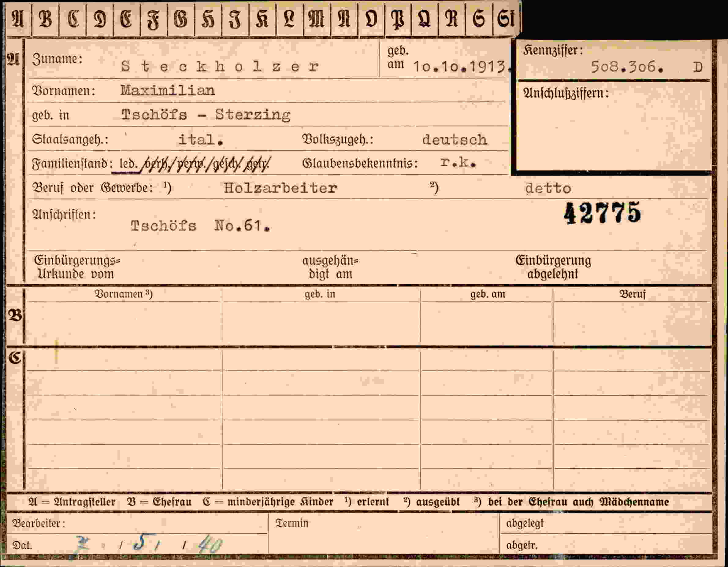The height and width of the screenshot is (567, 728).
Task: Click the Kennziffer number 508.306
Action: tap(627, 67)
